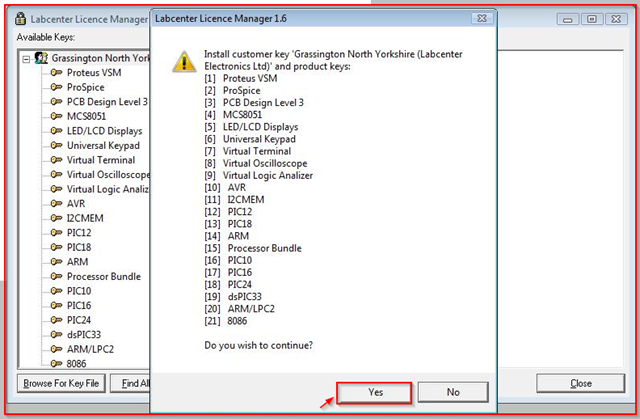
Task: Select PIC16 key icon in tree
Action: [56, 305]
